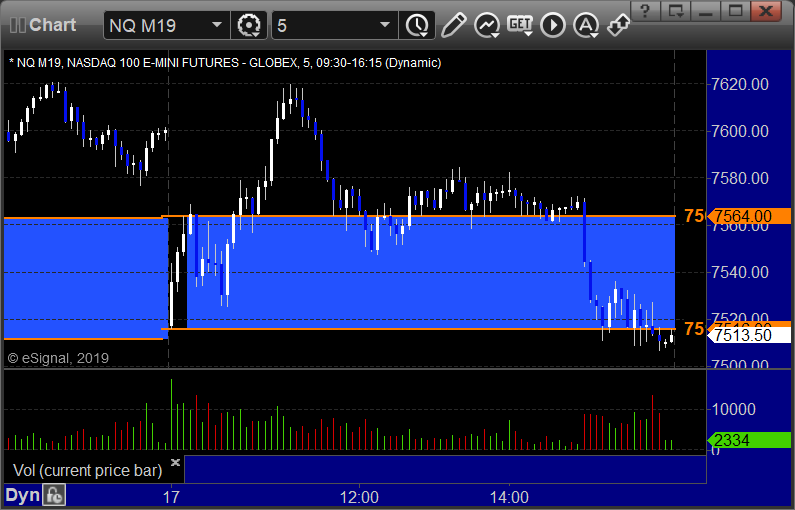Click the 7600.00 price axis label

(x=740, y=131)
